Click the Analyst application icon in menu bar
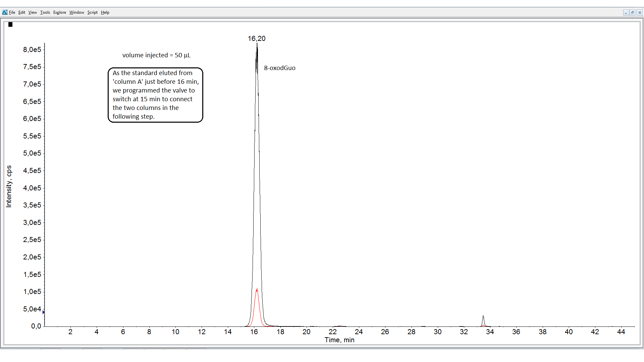This screenshot has width=644, height=362. click(x=5, y=12)
